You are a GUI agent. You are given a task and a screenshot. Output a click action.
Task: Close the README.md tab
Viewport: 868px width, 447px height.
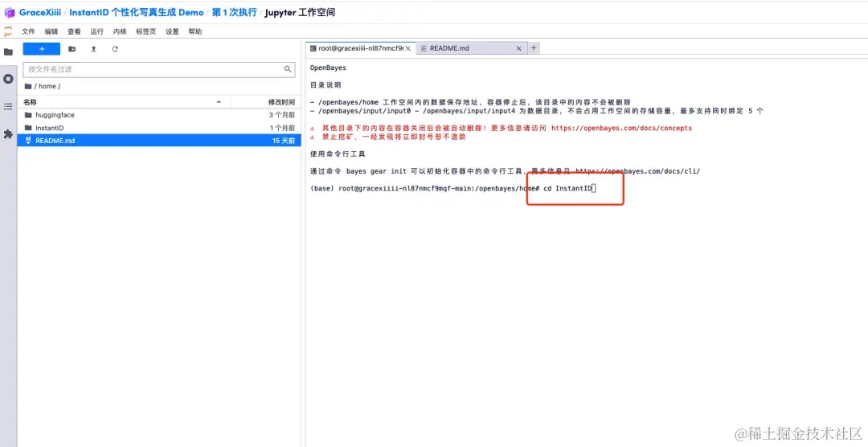coord(518,48)
